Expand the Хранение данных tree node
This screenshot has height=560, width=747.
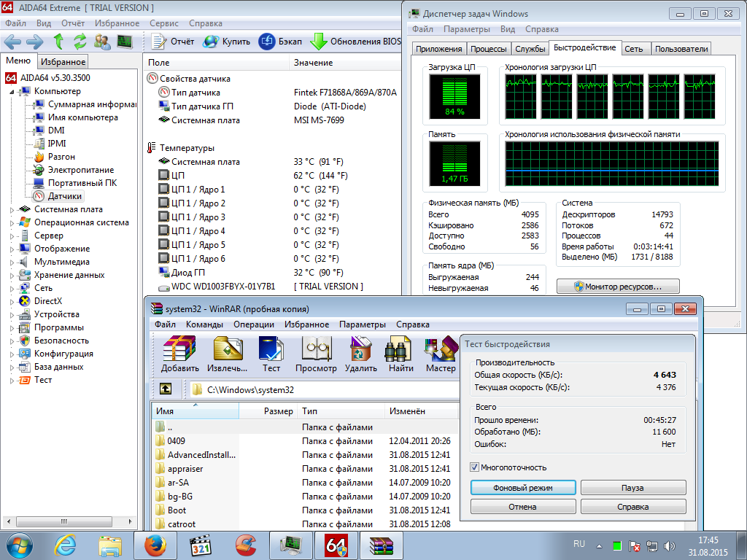point(12,275)
